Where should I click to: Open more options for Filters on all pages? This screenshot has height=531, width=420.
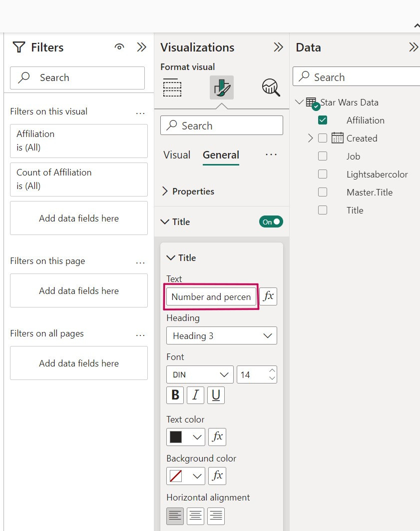click(x=140, y=335)
